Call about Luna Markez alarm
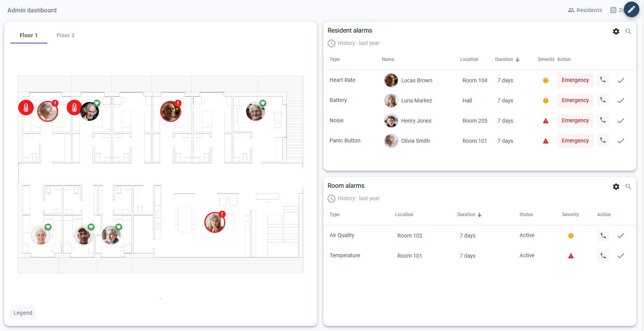This screenshot has height=331, width=644. coord(603,100)
